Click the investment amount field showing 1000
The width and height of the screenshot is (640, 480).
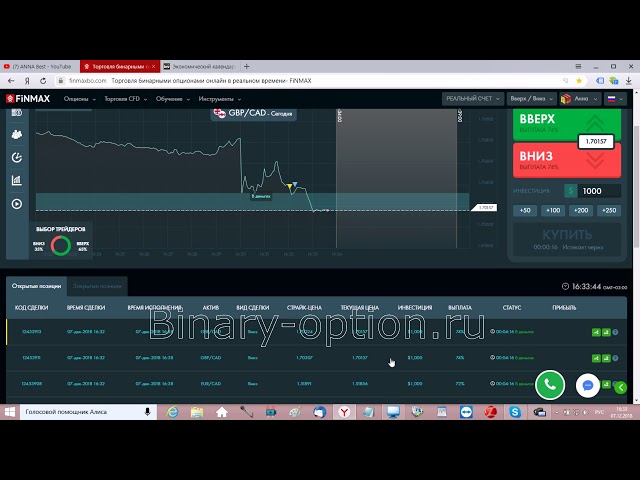tap(599, 190)
